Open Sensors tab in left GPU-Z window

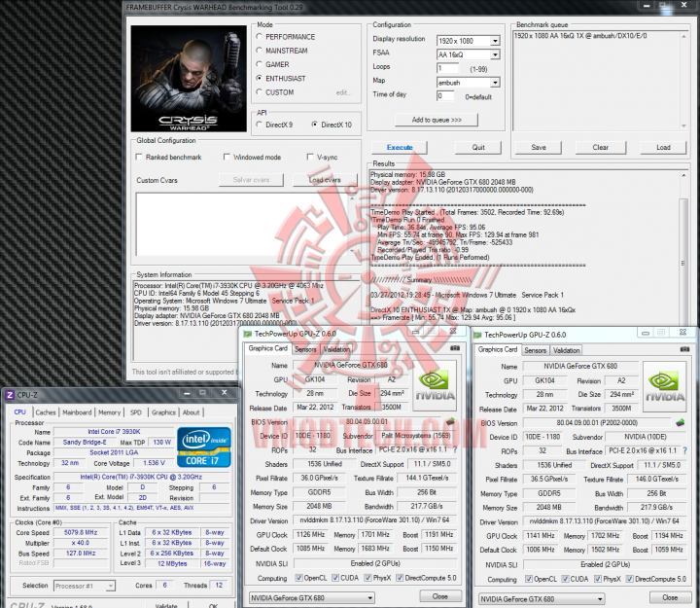pos(305,349)
